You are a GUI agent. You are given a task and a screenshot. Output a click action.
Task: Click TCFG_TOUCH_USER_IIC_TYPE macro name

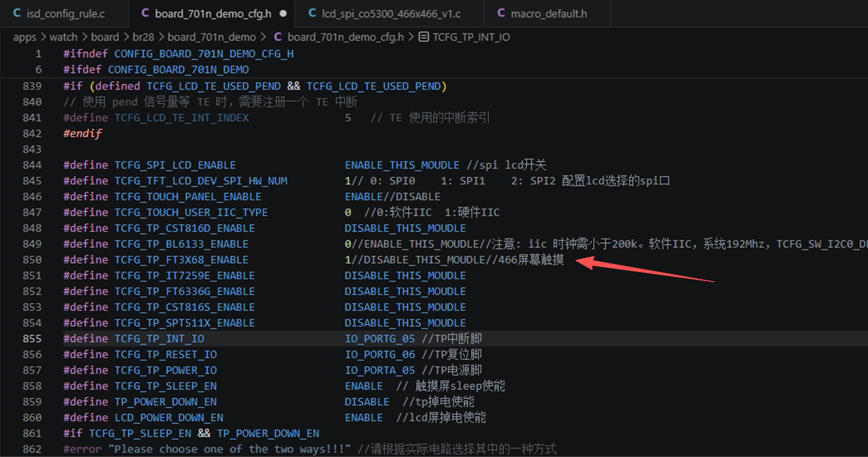(191, 213)
